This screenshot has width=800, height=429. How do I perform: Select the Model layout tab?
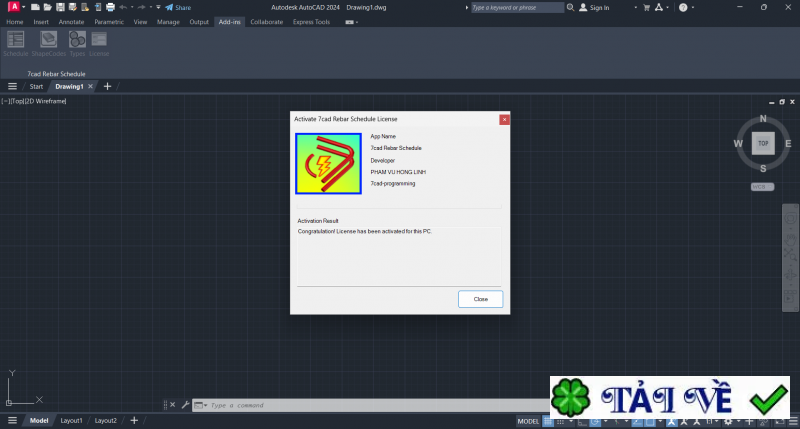click(x=39, y=420)
